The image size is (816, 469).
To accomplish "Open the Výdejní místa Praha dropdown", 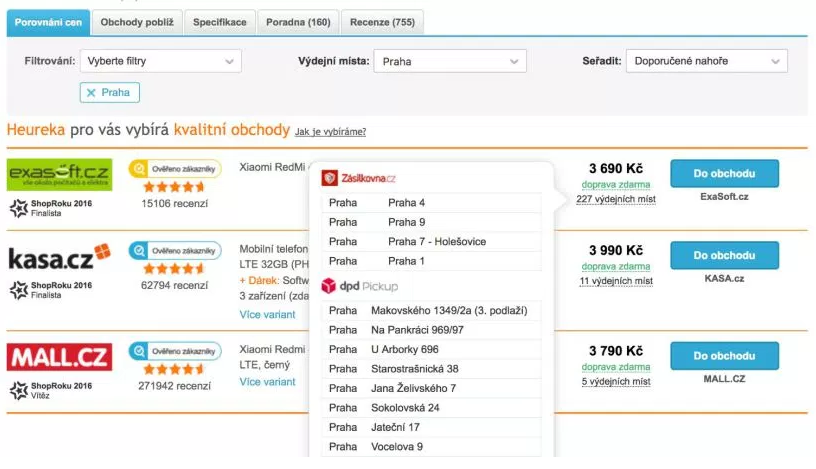I will pos(450,61).
